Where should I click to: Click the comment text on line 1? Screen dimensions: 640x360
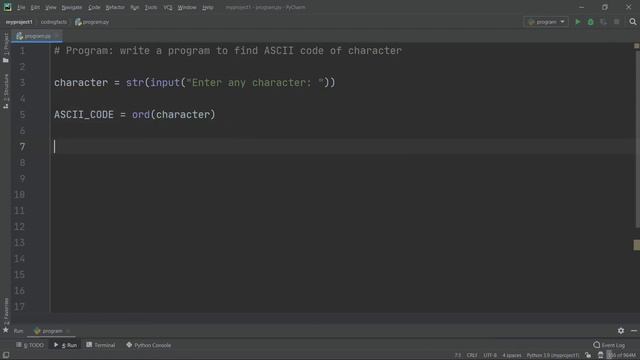[228, 51]
